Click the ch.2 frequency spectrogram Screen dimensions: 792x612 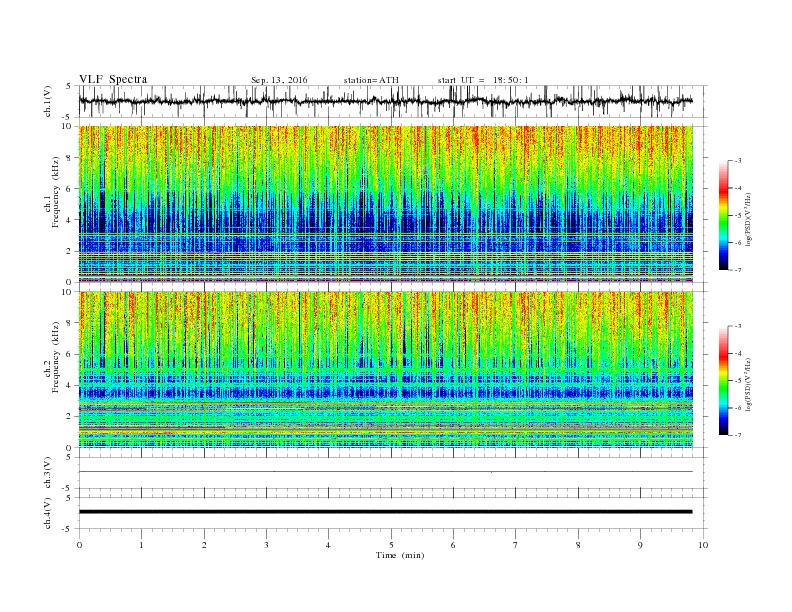point(386,370)
